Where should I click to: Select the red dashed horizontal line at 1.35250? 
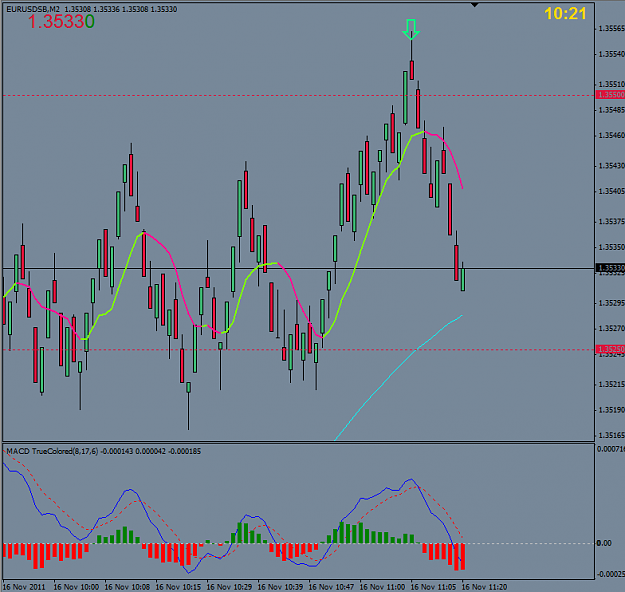pyautogui.click(x=298, y=350)
